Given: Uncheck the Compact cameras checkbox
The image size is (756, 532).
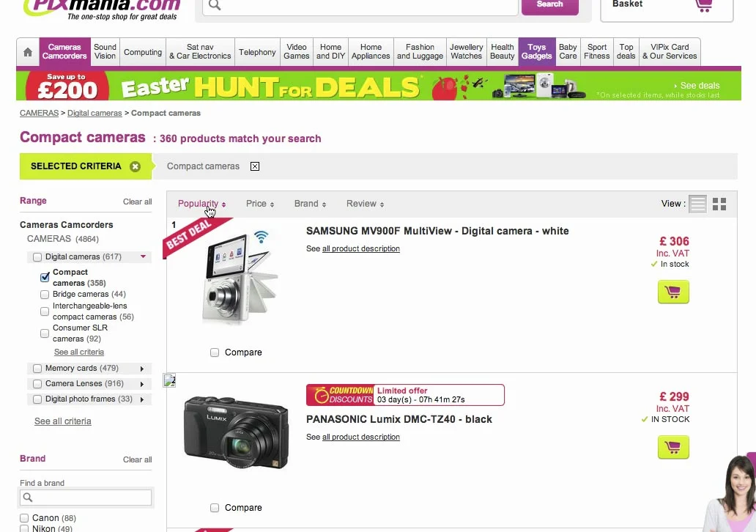Looking at the screenshot, I should click(x=45, y=277).
